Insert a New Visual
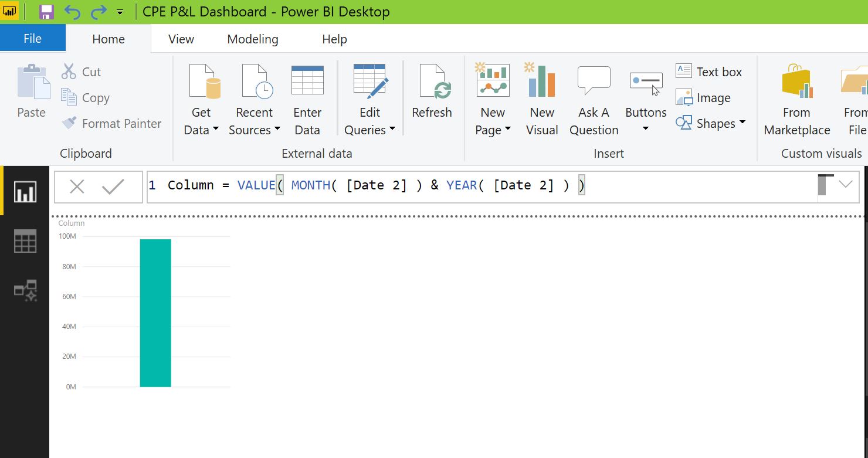Image resolution: width=868 pixels, height=458 pixels. click(x=542, y=100)
